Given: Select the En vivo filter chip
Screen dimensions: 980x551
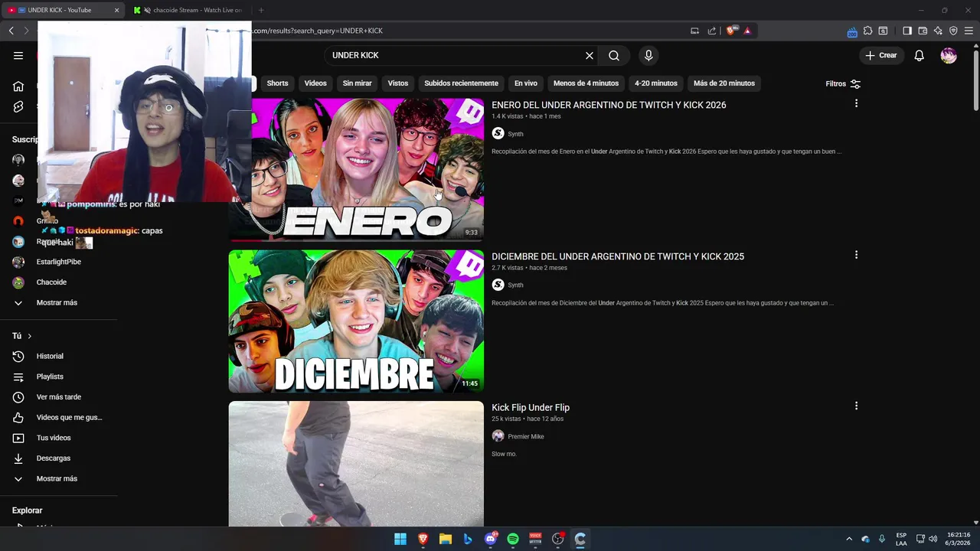Looking at the screenshot, I should (x=525, y=83).
